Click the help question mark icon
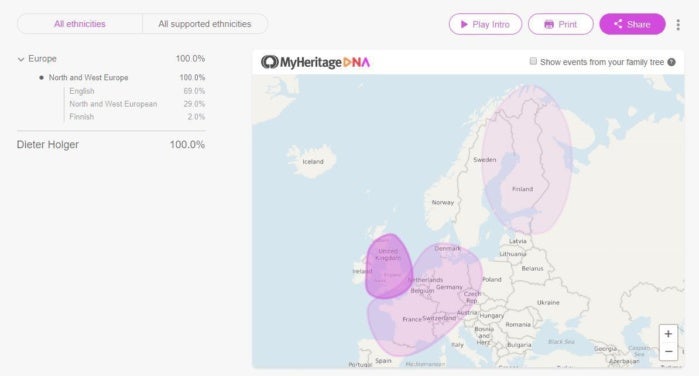 671,62
